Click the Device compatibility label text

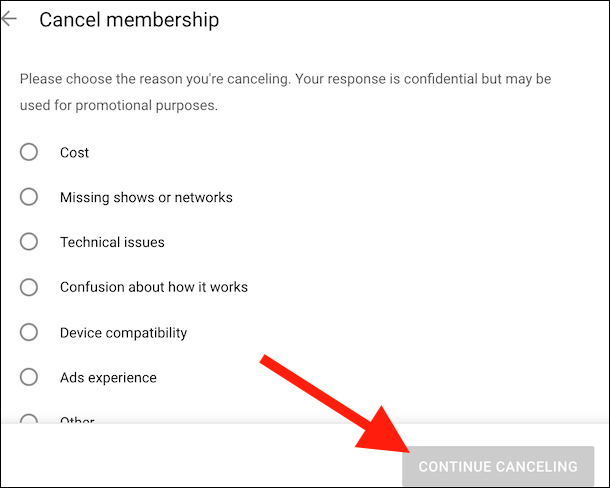tap(123, 333)
